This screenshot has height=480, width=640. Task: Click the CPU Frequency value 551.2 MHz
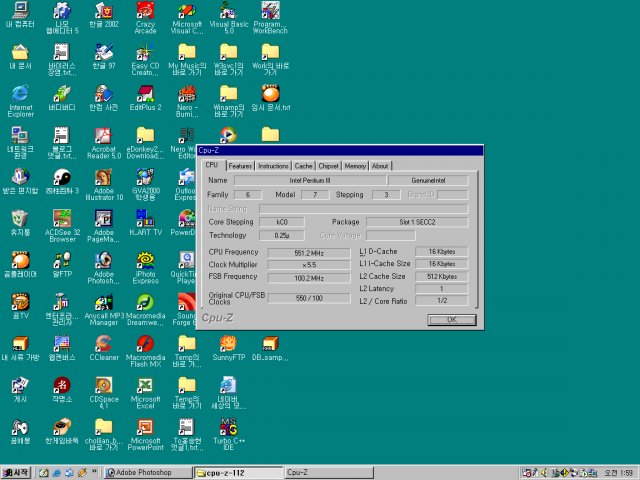tap(309, 253)
